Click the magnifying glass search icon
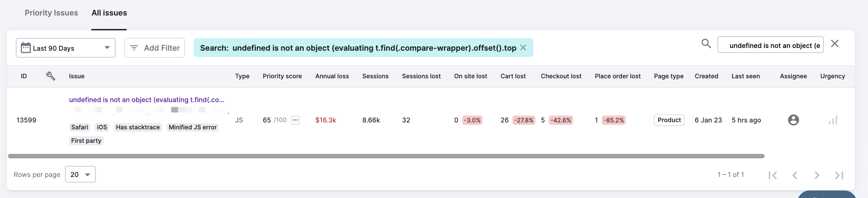868x198 pixels. (x=706, y=44)
